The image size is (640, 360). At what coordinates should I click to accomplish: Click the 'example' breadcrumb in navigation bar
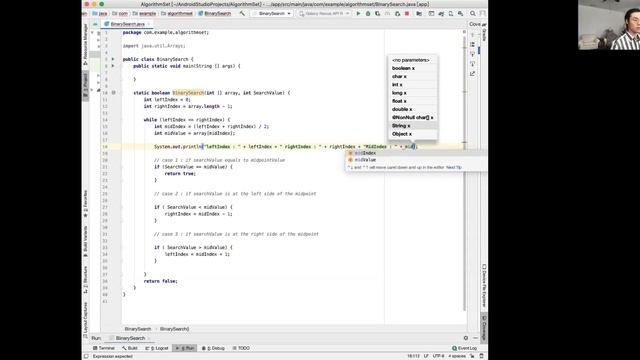[x=144, y=13]
